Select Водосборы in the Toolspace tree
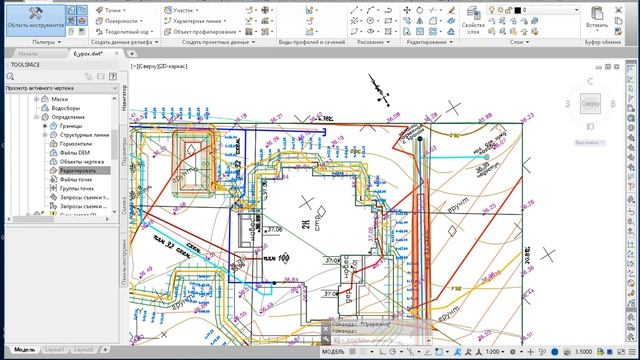 (x=66, y=108)
